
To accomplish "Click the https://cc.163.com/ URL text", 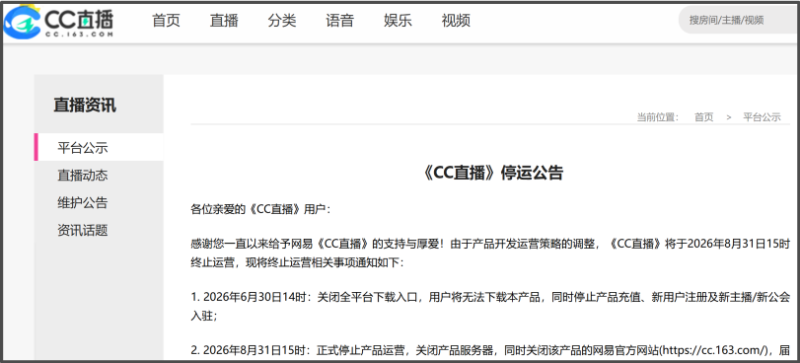I will 715,350.
